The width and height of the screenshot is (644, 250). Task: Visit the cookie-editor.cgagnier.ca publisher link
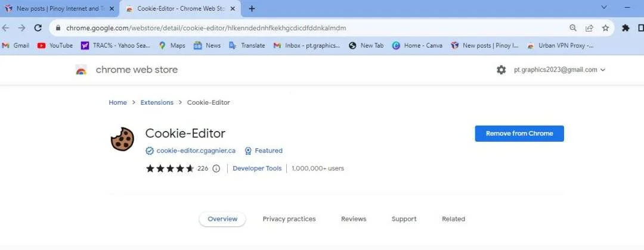196,151
